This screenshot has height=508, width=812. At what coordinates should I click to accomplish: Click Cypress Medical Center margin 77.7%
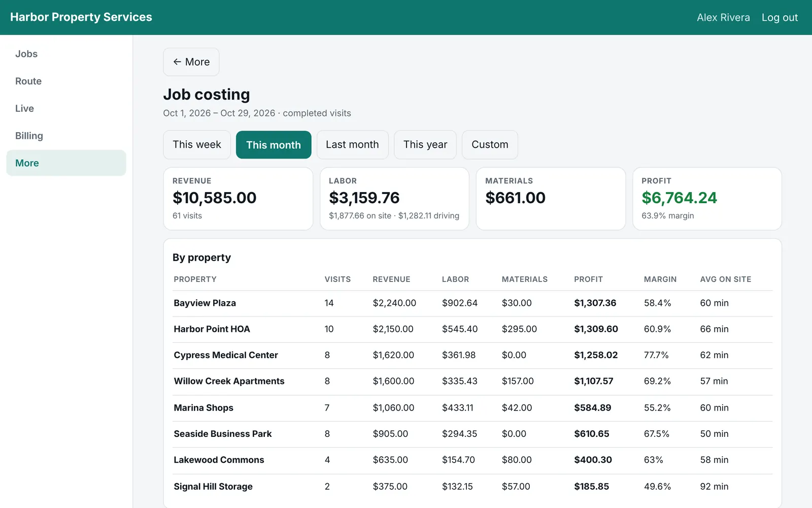click(656, 355)
